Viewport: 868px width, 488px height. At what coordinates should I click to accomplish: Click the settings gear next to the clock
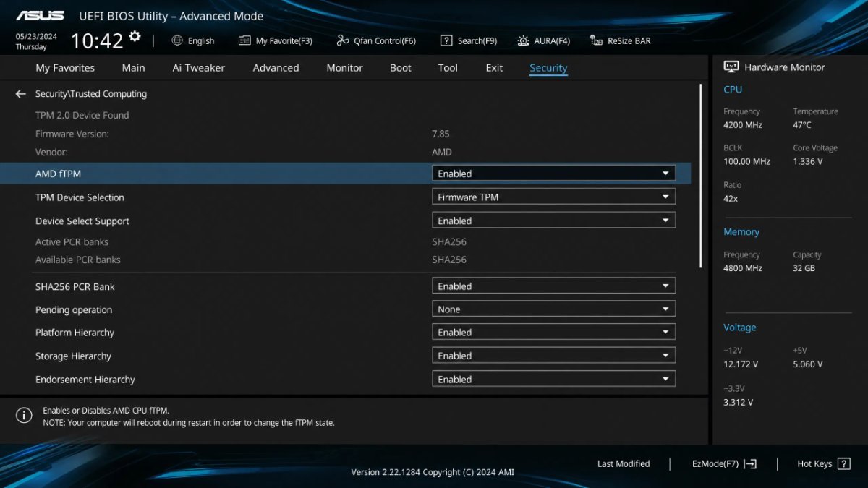coord(135,36)
